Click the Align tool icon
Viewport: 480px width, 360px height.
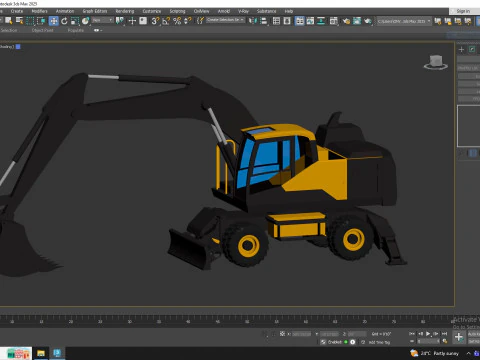[x=263, y=21]
